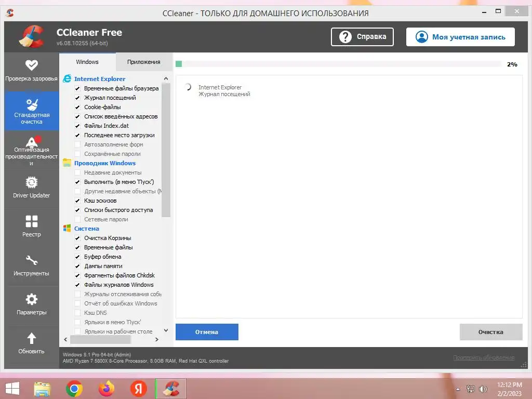Image resolution: width=532 pixels, height=399 pixels.
Task: Uncheck Кэш эскизов checkbox
Action: [77, 201]
